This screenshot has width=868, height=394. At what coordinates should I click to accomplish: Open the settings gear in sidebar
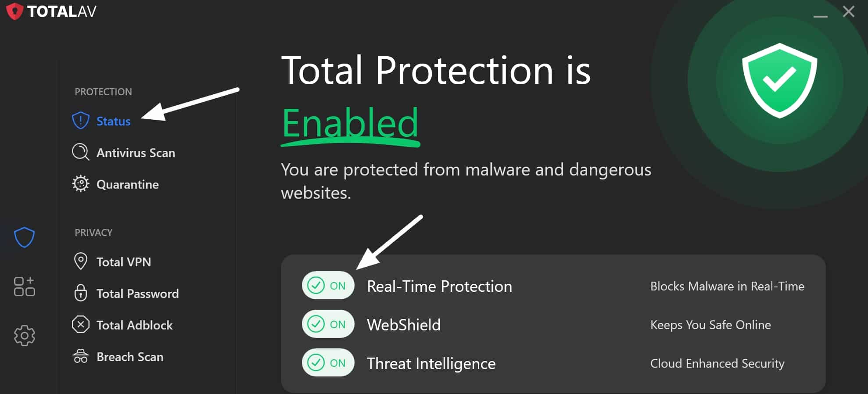tap(24, 336)
